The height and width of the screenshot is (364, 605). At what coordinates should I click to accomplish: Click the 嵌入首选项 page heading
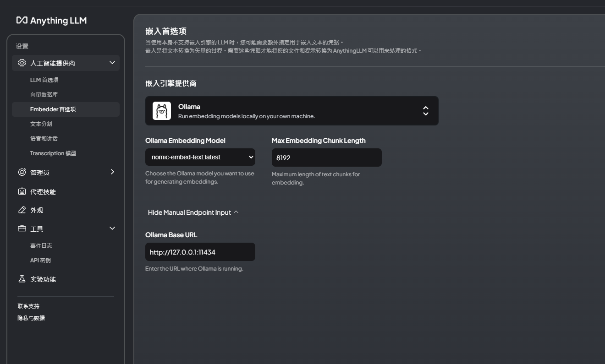pyautogui.click(x=166, y=32)
